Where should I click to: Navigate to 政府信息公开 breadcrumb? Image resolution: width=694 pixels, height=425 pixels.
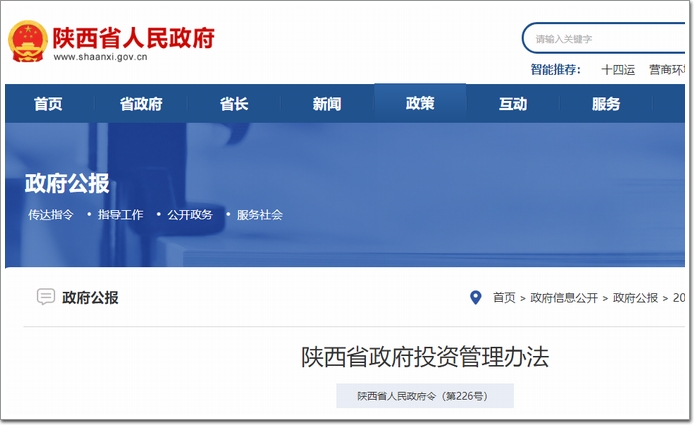click(564, 298)
